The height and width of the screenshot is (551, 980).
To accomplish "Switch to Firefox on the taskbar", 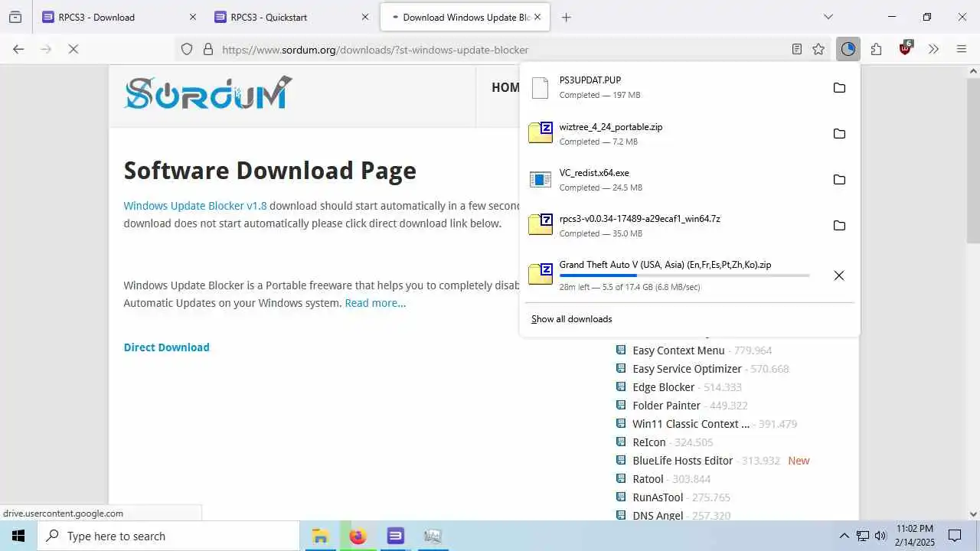I will [358, 536].
